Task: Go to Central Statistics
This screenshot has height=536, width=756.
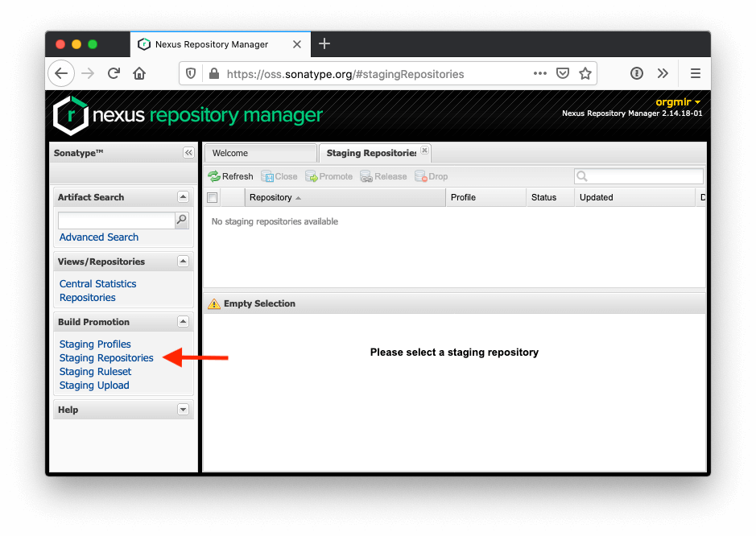Action: point(97,283)
